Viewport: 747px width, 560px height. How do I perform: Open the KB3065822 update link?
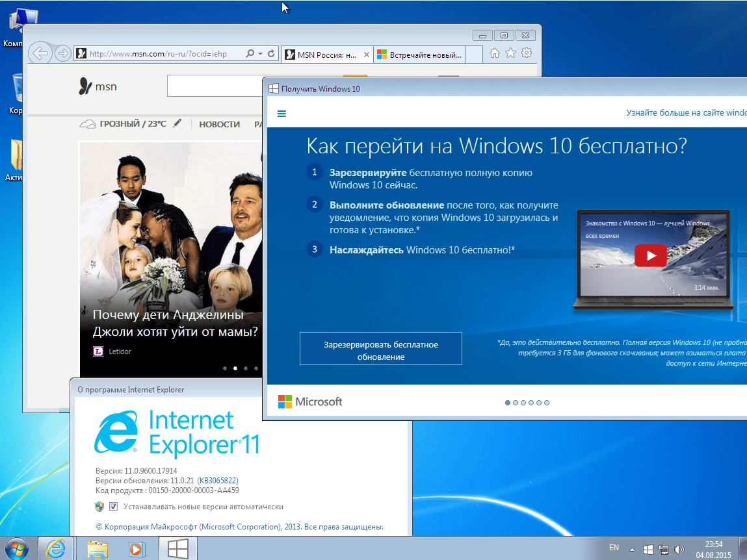pos(218,481)
